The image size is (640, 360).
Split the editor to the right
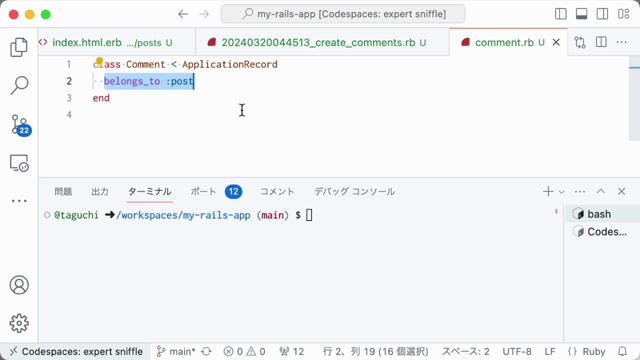coord(601,42)
